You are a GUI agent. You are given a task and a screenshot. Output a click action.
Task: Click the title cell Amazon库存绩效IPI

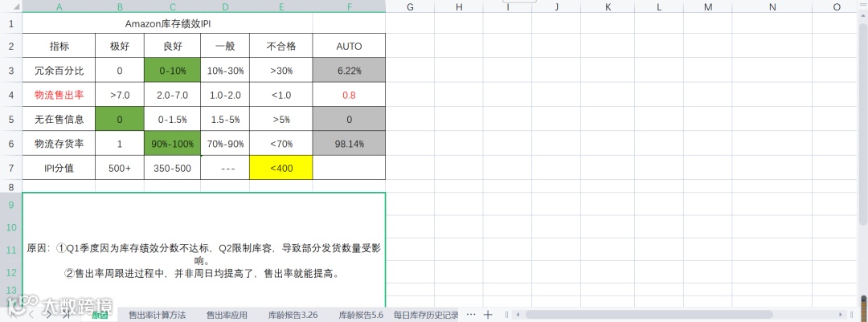[x=167, y=24]
